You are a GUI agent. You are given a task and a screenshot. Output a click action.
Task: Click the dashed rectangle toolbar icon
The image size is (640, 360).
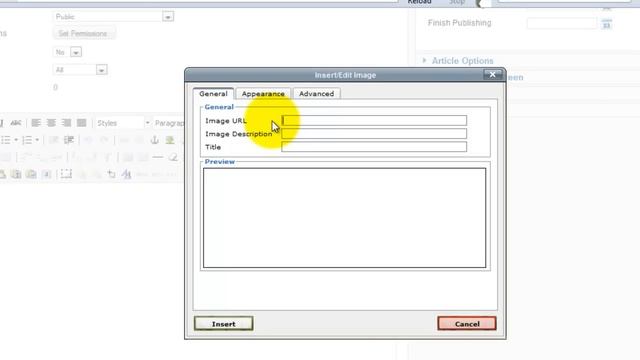pyautogui.click(x=66, y=174)
